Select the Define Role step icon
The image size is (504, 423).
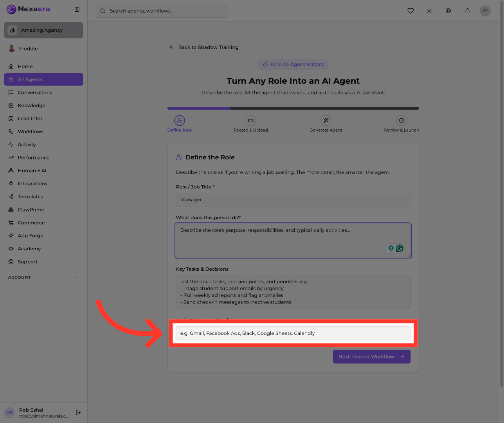180,121
